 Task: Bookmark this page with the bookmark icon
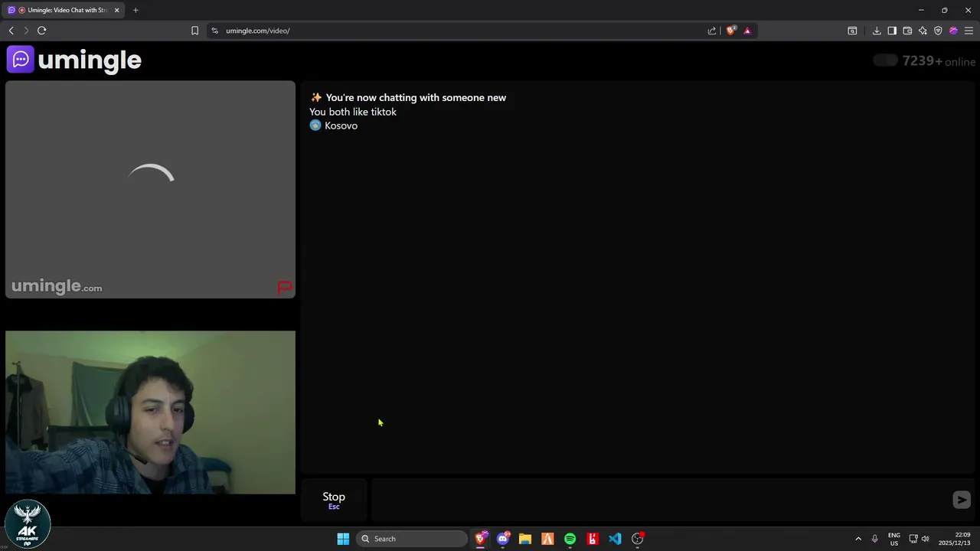coord(194,31)
